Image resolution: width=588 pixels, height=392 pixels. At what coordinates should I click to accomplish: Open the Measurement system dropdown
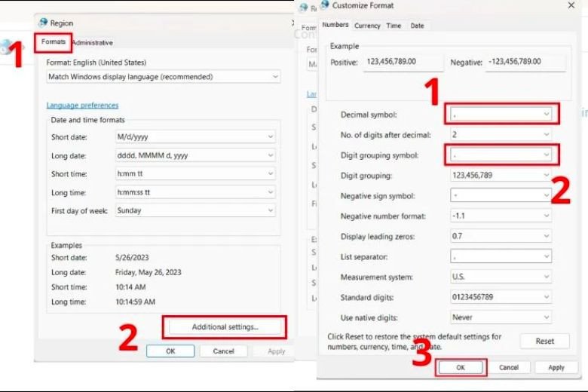coord(501,277)
